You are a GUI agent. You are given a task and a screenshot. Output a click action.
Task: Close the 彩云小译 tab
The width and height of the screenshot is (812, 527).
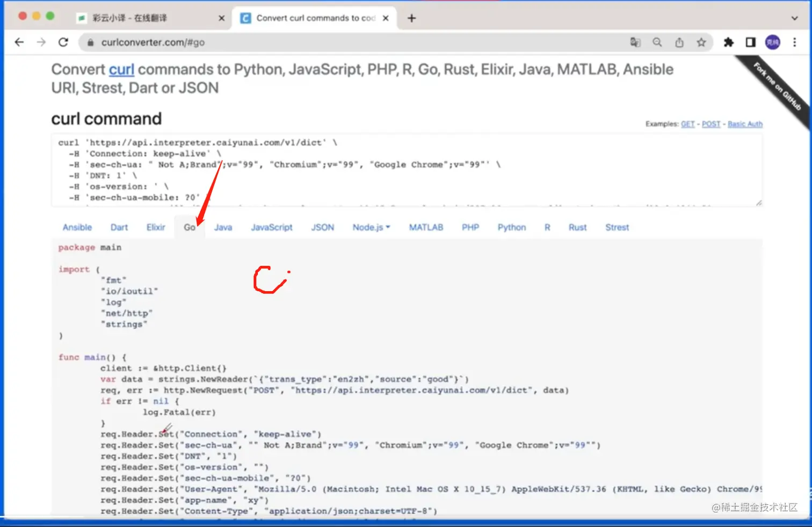(221, 18)
